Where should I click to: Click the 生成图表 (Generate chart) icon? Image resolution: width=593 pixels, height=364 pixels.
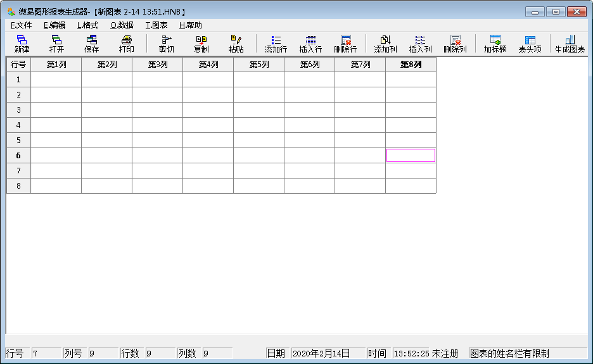pyautogui.click(x=570, y=44)
